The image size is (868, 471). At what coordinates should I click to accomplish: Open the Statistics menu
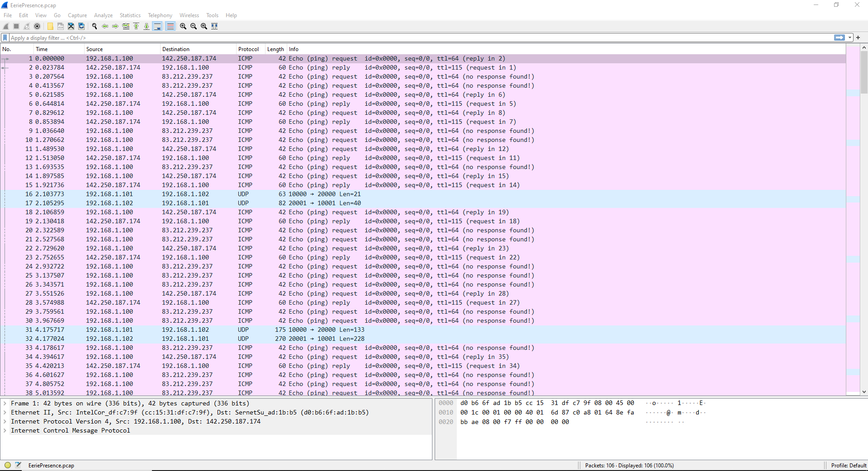pos(130,15)
